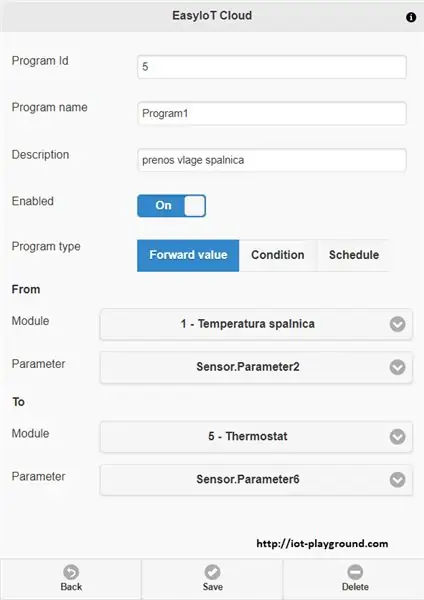Click the Save checkmark icon

point(212,572)
